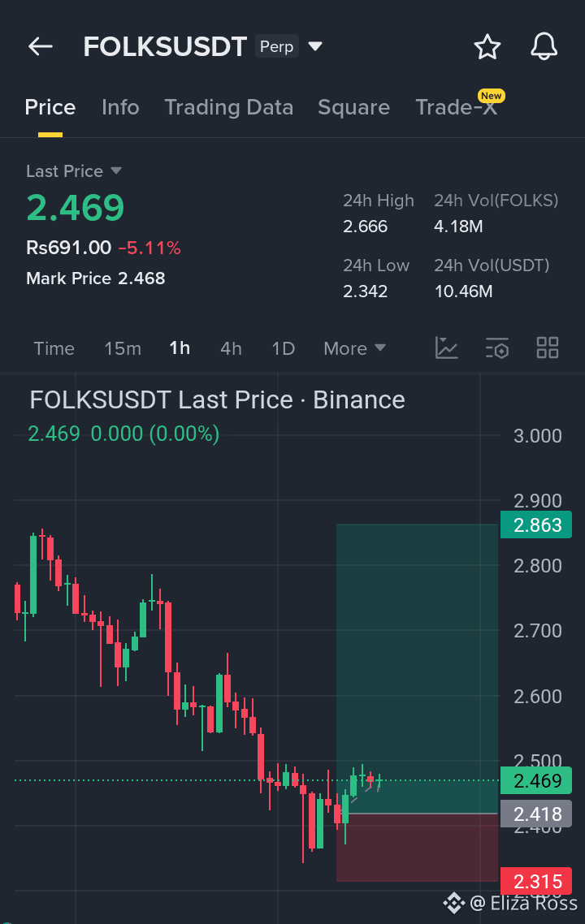Select the Info tab

coord(120,107)
